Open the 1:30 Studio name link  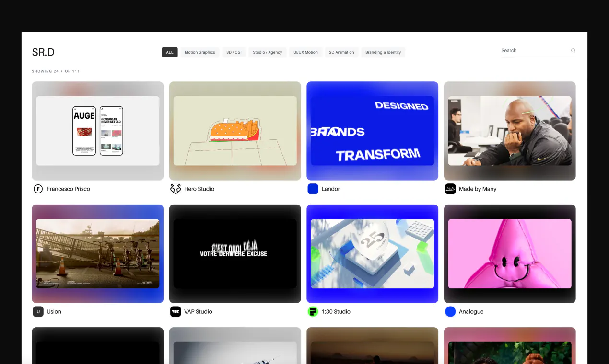click(336, 311)
